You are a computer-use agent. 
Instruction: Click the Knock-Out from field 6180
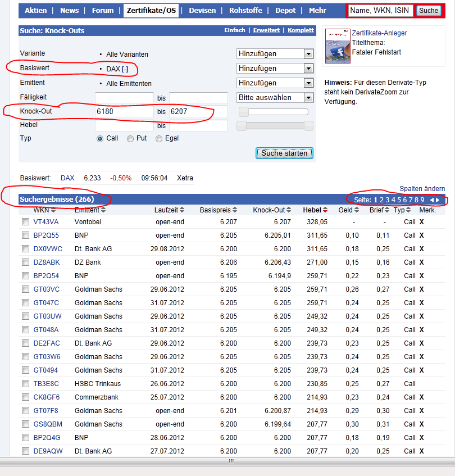(124, 112)
